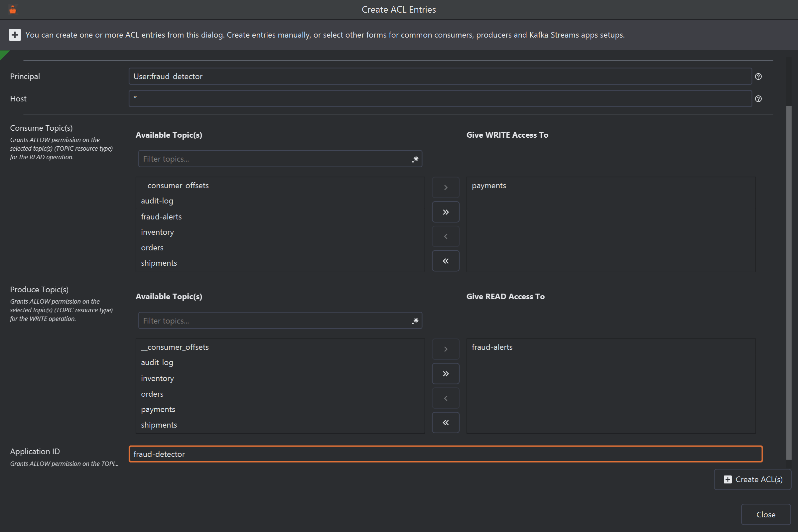
Task: Click the help icon beside Host field
Action: click(758, 99)
